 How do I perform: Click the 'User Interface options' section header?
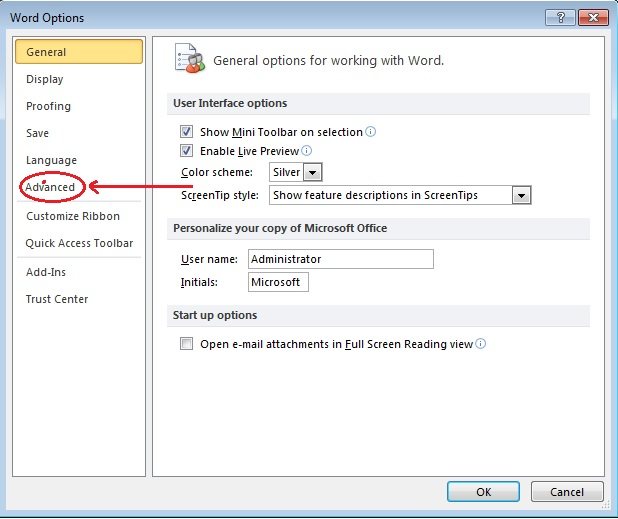230,103
